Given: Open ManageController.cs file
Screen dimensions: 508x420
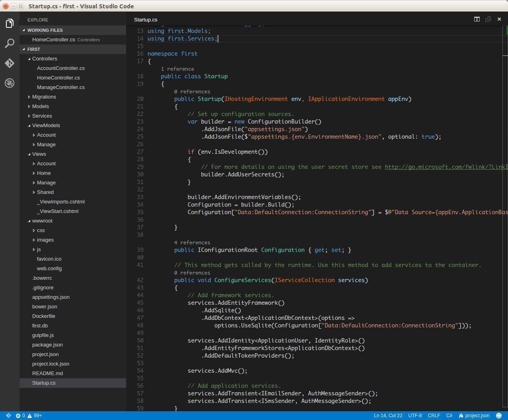Looking at the screenshot, I should point(73,87).
